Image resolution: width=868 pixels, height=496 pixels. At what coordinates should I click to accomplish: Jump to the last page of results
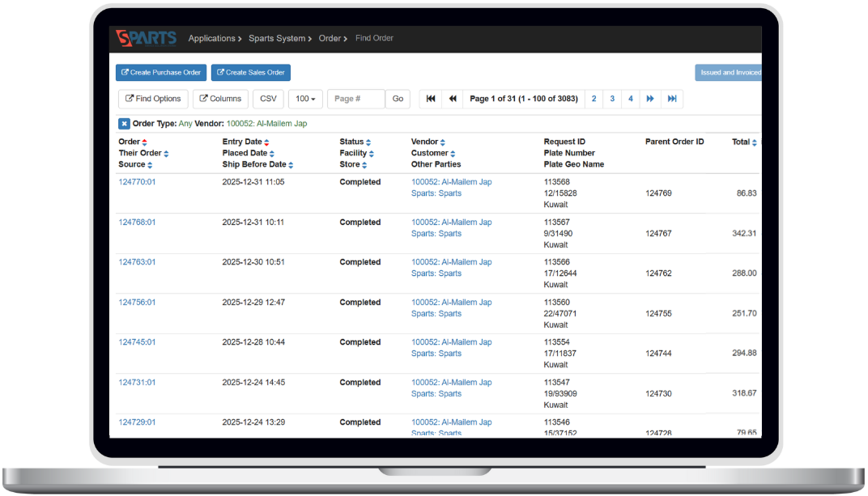coord(672,99)
